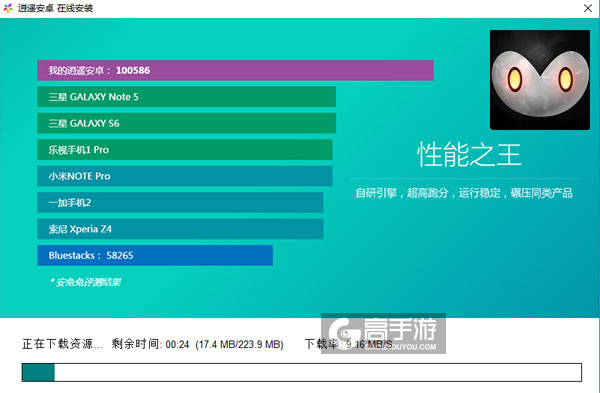The height and width of the screenshot is (393, 600).
Task: Select the purple bar showing score 100586
Action: 235,70
